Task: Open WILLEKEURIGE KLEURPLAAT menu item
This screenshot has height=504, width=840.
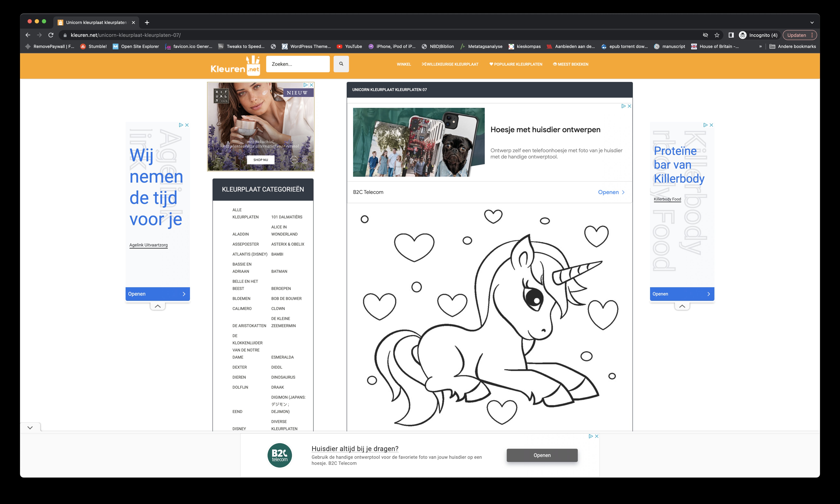Action: point(450,64)
